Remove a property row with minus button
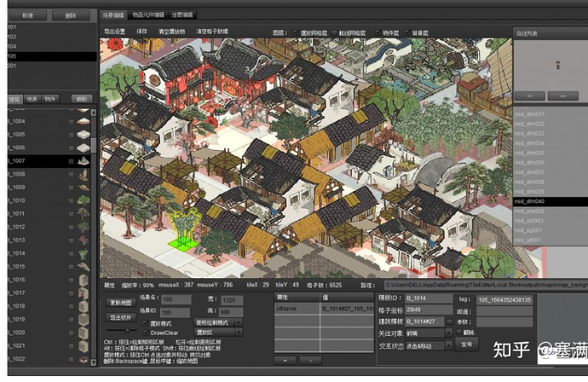 point(310,361)
